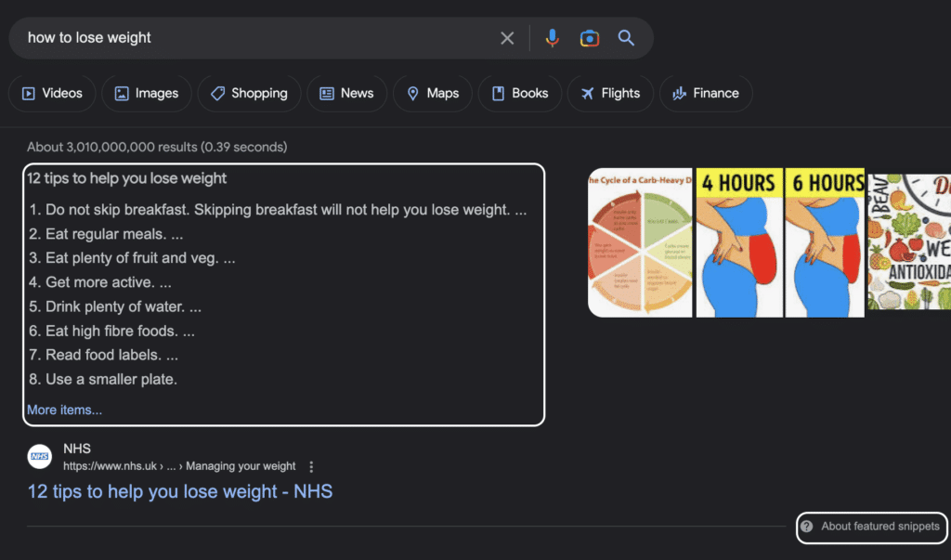Open the Maps filter
This screenshot has width=951, height=560.
432,93
